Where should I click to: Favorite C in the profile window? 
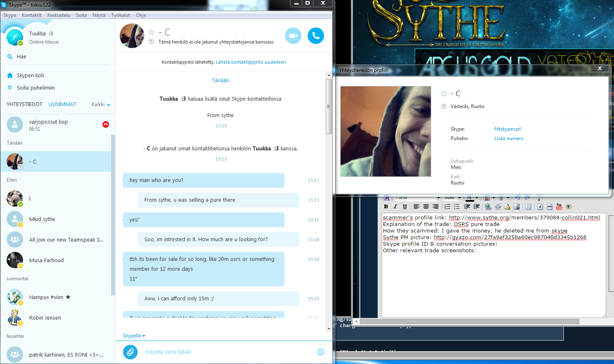point(444,94)
